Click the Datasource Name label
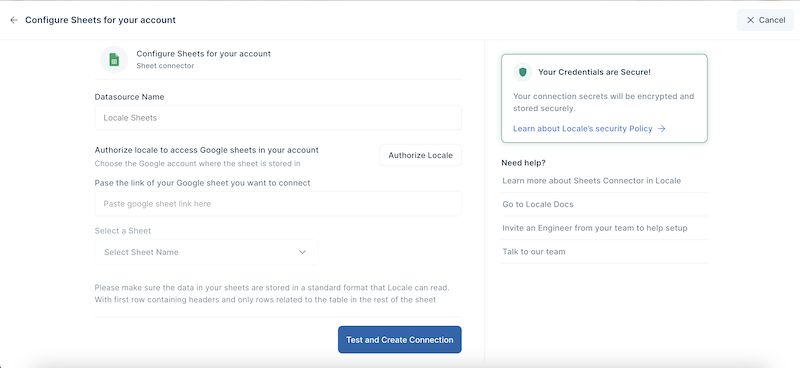 [x=130, y=96]
